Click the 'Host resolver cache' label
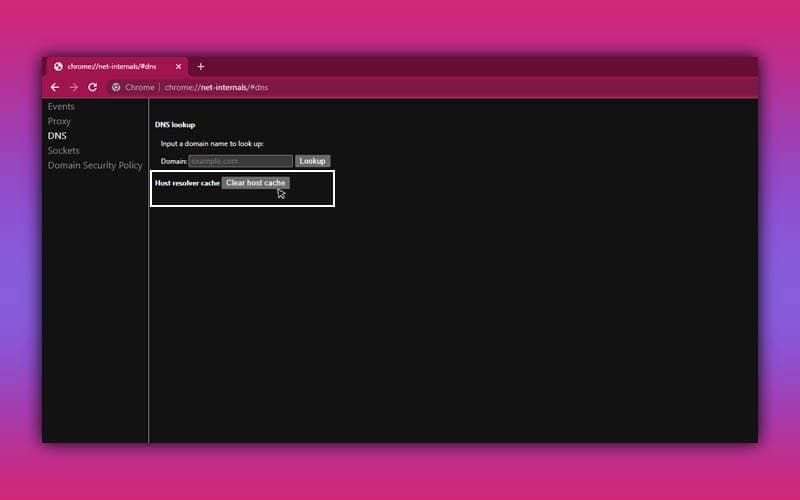Screen dimensions: 800x500 coord(187,183)
